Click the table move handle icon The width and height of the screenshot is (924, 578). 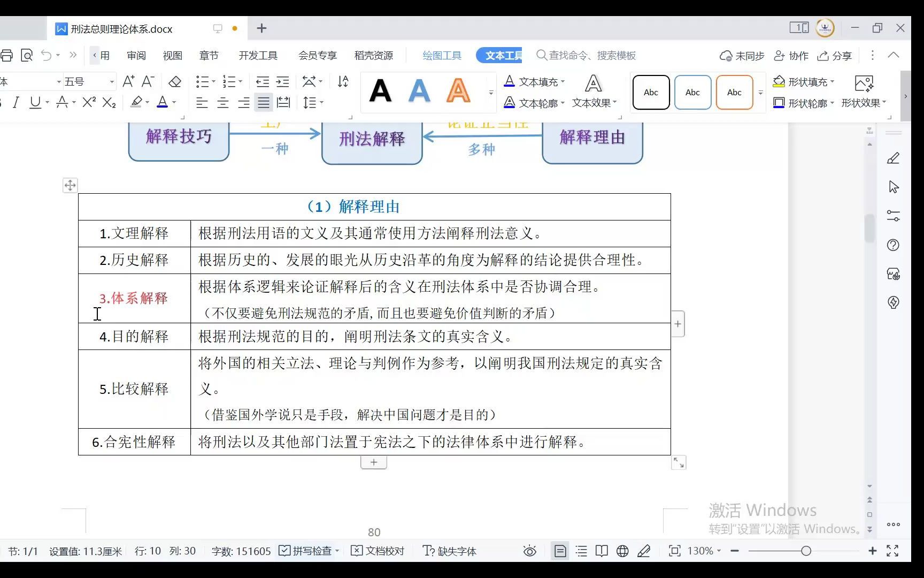pyautogui.click(x=70, y=185)
